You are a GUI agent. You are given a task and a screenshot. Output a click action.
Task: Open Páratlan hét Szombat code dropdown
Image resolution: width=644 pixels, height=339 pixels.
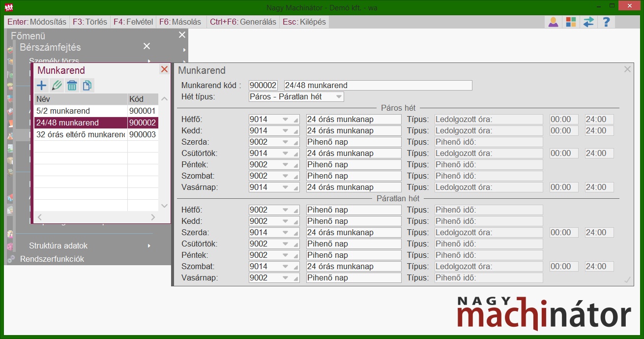pos(285,267)
